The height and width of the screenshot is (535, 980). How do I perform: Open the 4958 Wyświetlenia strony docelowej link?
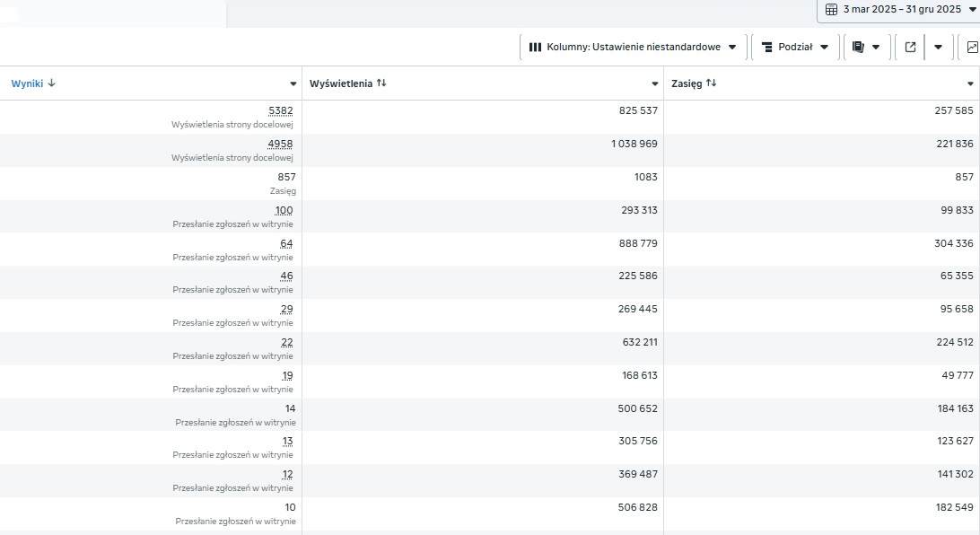click(282, 144)
